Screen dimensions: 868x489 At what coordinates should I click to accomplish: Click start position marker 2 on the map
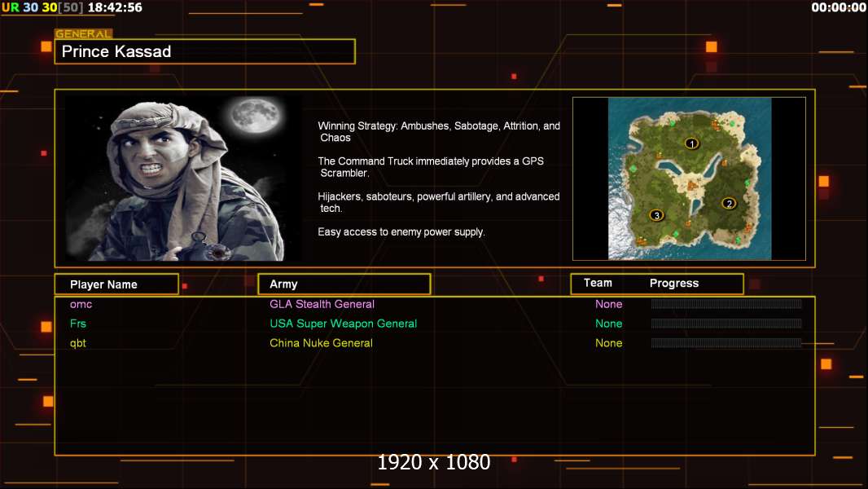coord(729,204)
